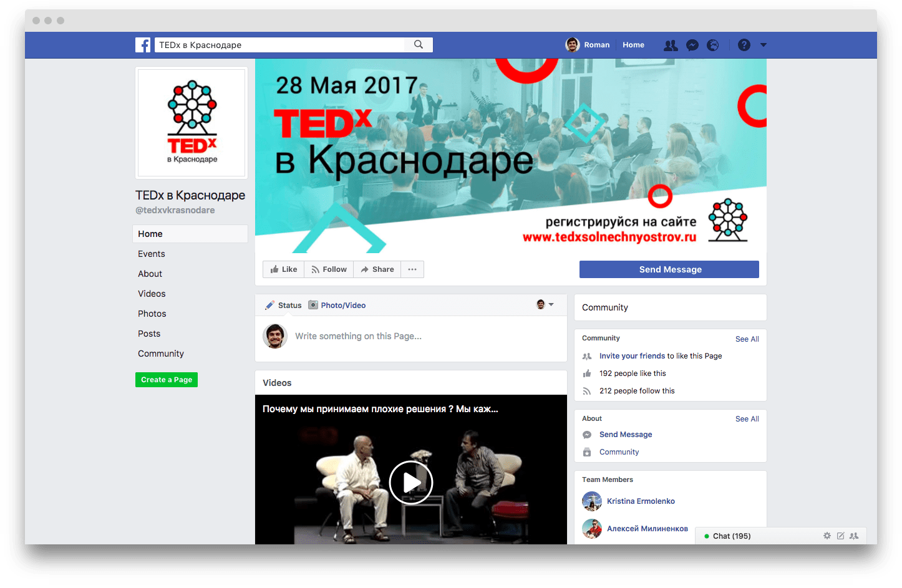
Task: Select the Status composer tab
Action: pyautogui.click(x=283, y=305)
